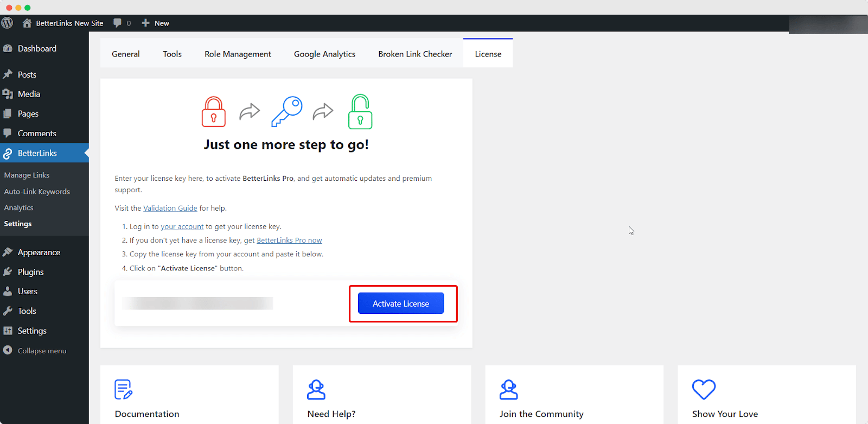868x424 pixels.
Task: Click the Documentation card title
Action: (x=147, y=414)
